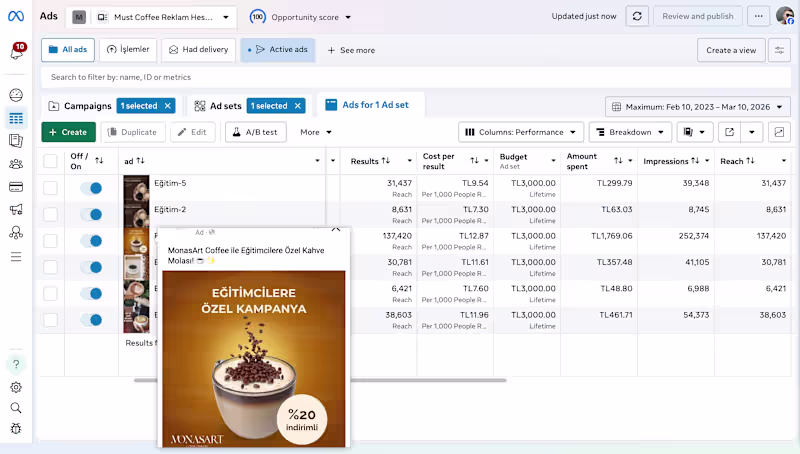Open the Help question mark icon
The height and width of the screenshot is (454, 800).
(16, 364)
